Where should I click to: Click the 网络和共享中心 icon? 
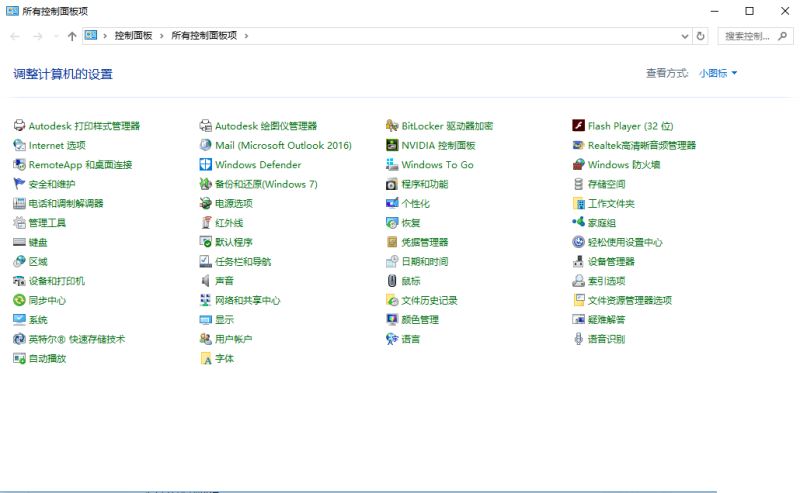206,300
